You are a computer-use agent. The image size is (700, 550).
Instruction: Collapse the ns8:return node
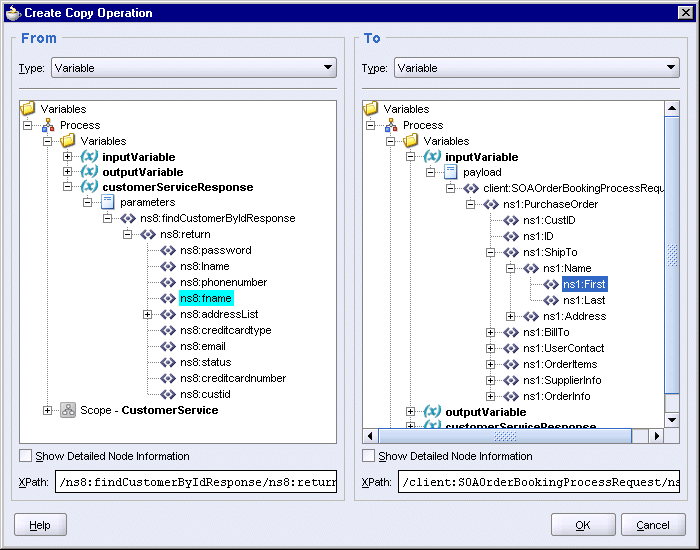tap(127, 234)
